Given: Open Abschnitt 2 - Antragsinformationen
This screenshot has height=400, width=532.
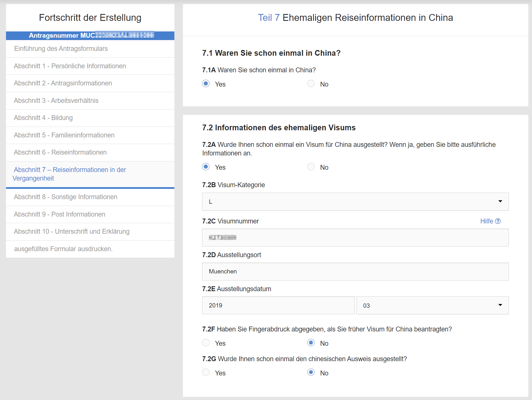Looking at the screenshot, I should (x=63, y=83).
